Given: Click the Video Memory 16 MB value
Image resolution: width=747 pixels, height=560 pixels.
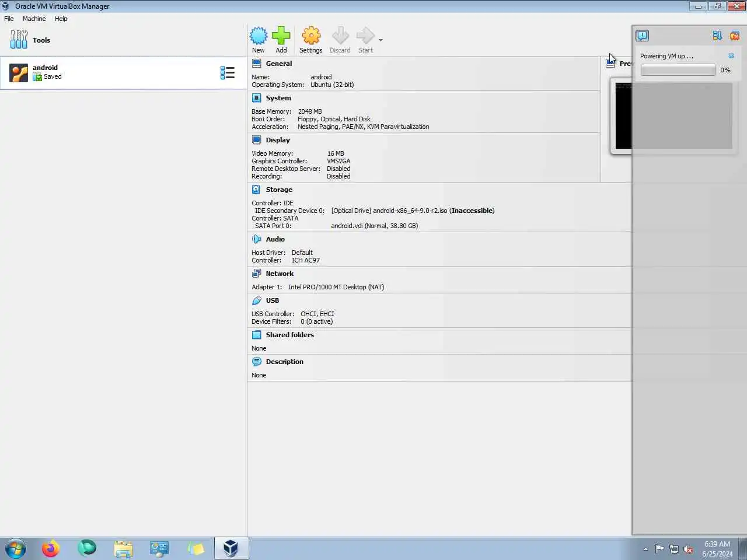Looking at the screenshot, I should (336, 153).
